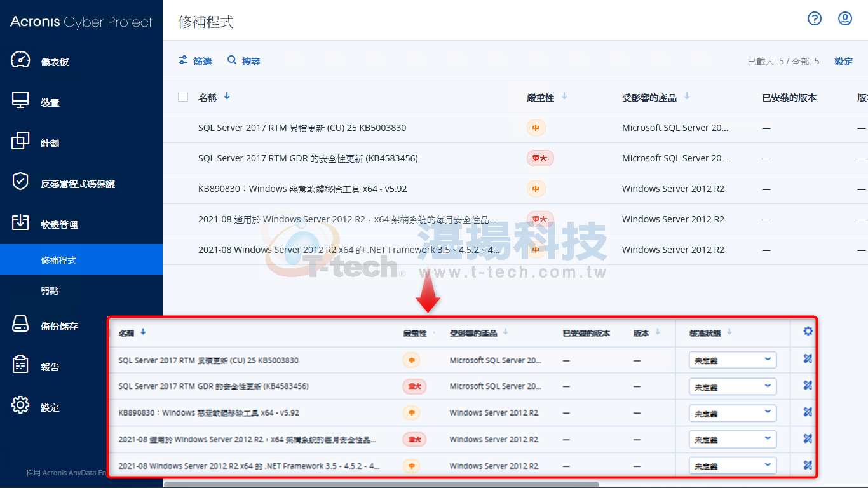The width and height of the screenshot is (868, 488).
Task: Open the 儀表板 dashboard gauge icon
Action: coord(20,60)
